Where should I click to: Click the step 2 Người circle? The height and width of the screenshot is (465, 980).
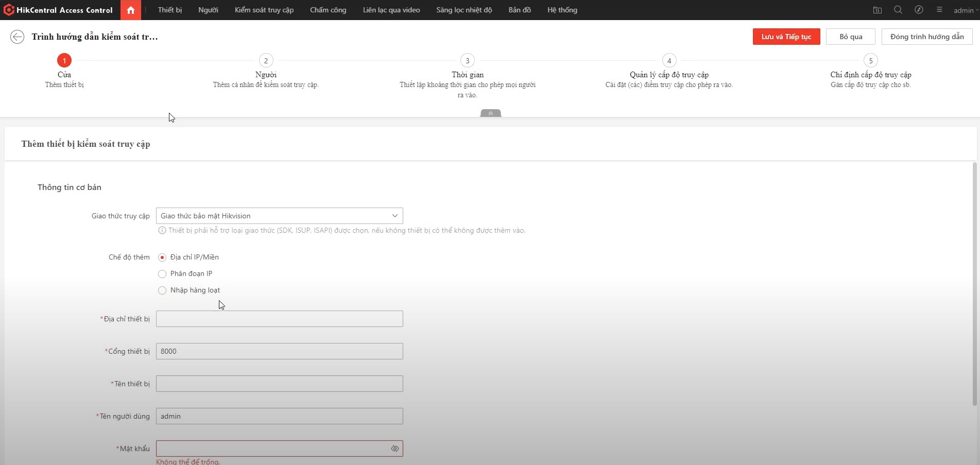click(266, 60)
